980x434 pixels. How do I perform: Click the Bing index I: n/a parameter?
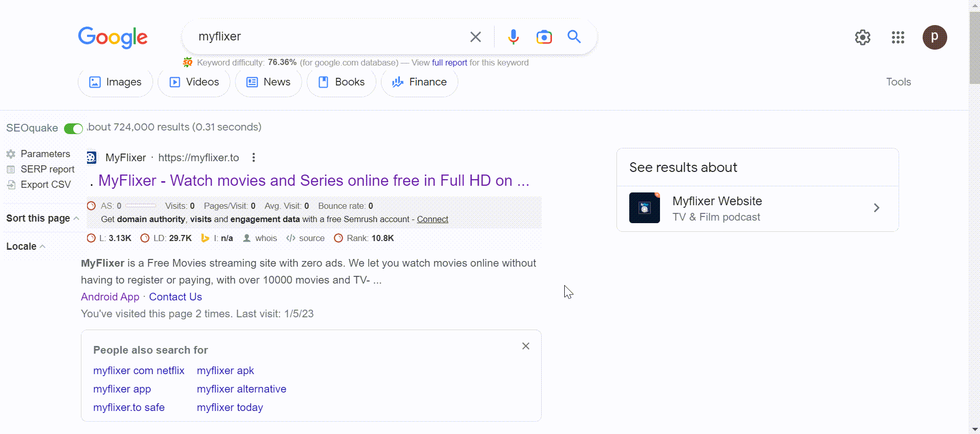(218, 238)
